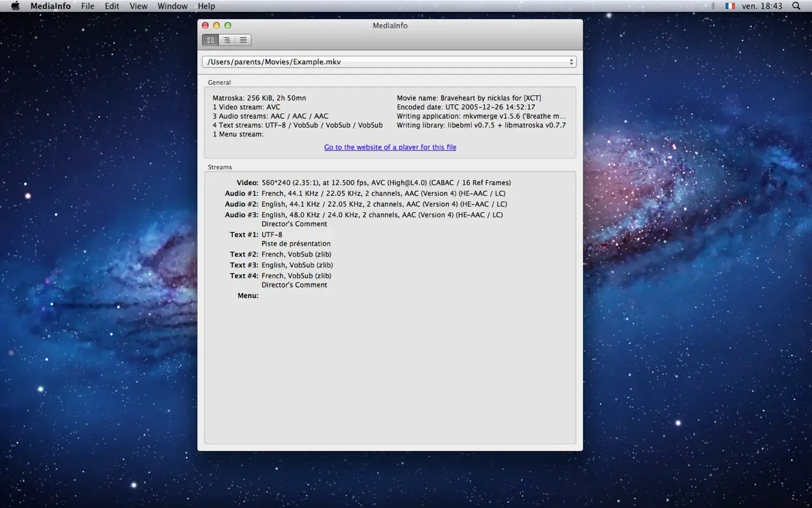The height and width of the screenshot is (508, 812).
Task: Open text view from the toolbar
Action: (243, 40)
